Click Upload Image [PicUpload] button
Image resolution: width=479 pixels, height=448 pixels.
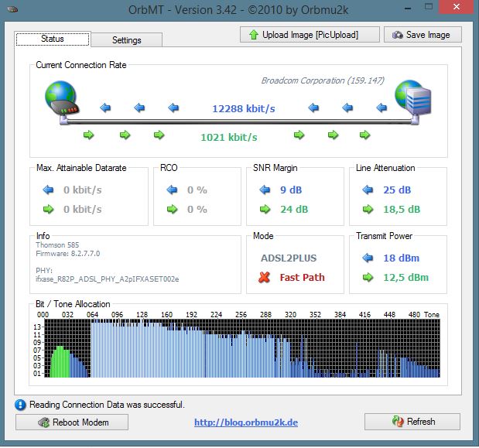tap(310, 35)
